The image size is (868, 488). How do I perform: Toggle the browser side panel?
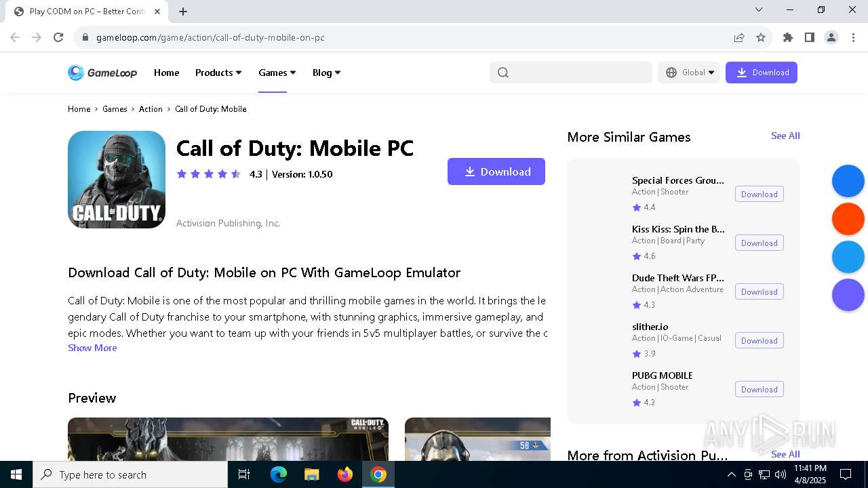810,37
